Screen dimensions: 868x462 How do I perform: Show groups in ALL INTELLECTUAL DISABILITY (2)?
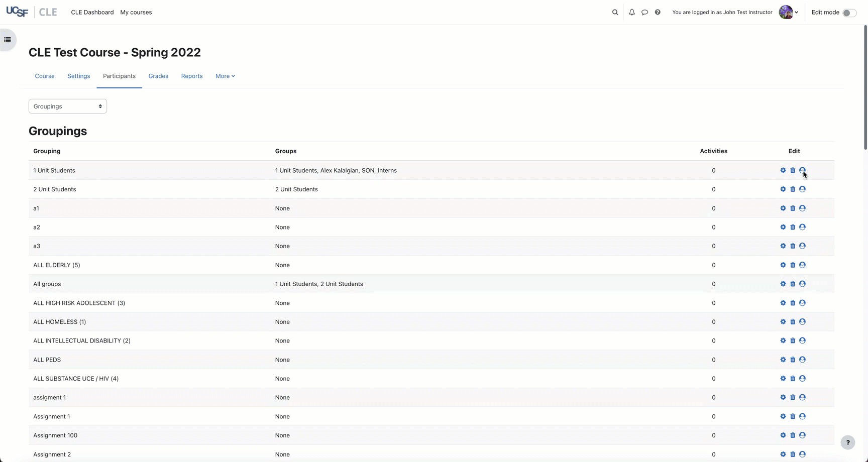point(802,340)
